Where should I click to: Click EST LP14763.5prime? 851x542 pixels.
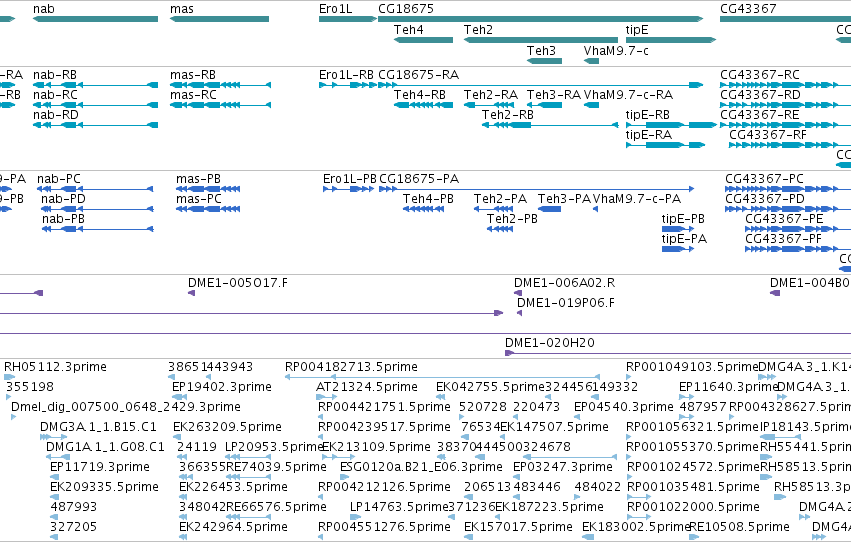click(x=355, y=517)
